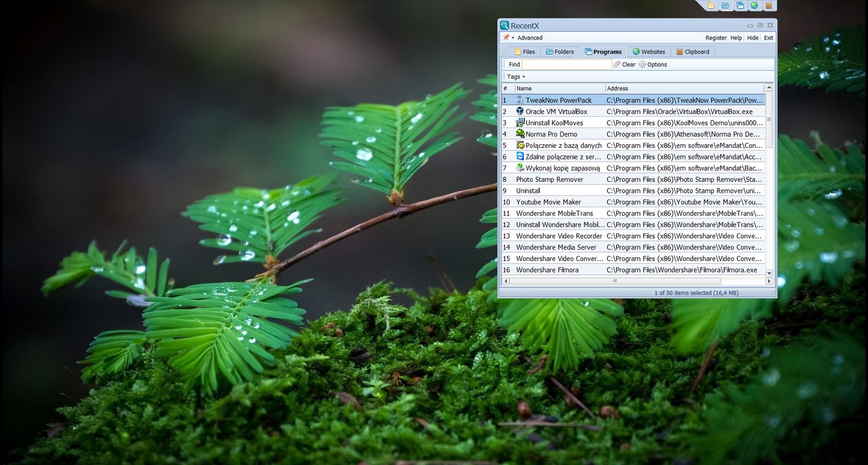Click the vertical scrollbar thumb
This screenshot has height=465, width=868.
point(769,120)
